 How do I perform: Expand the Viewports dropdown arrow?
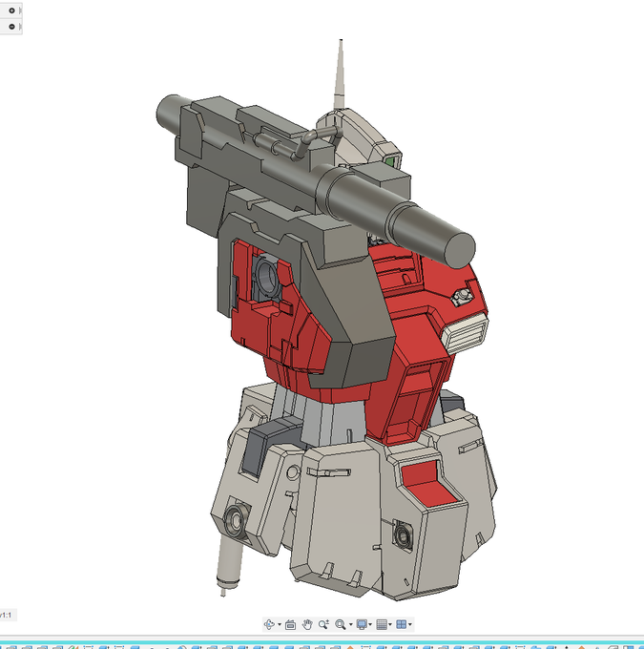point(410,624)
